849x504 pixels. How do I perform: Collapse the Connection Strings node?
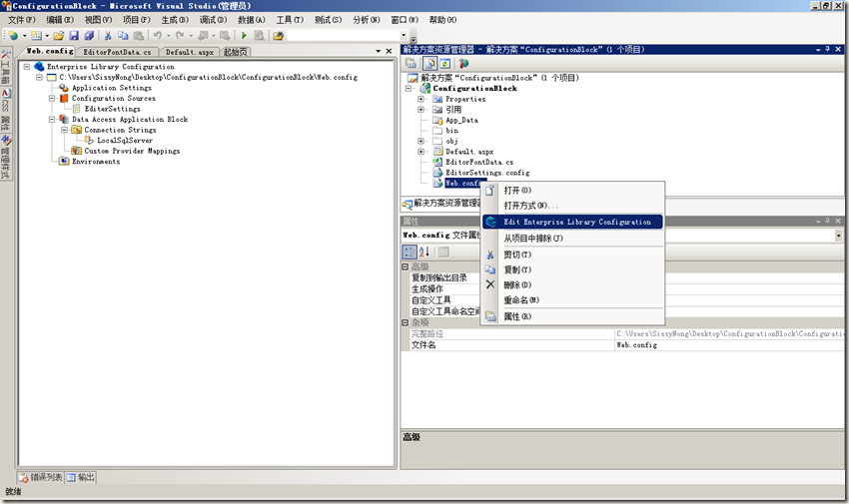pos(65,130)
